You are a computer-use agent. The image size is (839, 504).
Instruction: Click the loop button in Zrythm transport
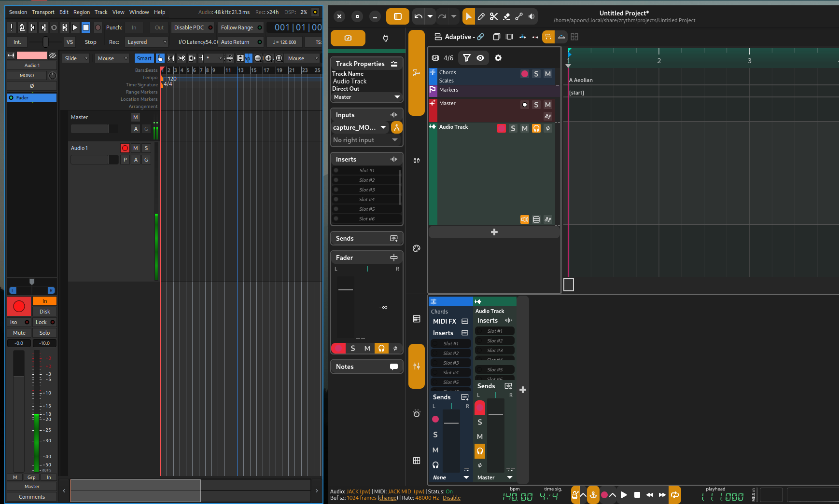[x=674, y=495]
